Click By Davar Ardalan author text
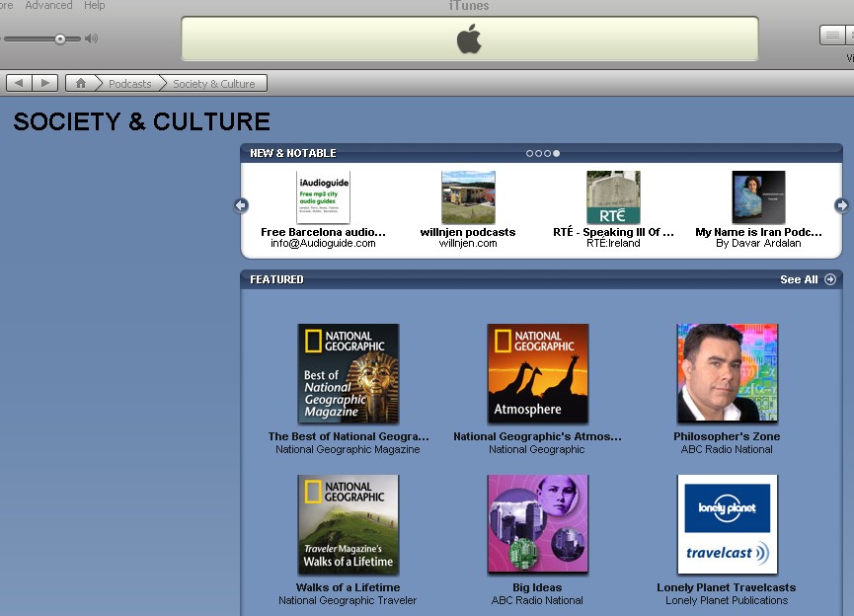This screenshot has height=616, width=854. point(758,243)
